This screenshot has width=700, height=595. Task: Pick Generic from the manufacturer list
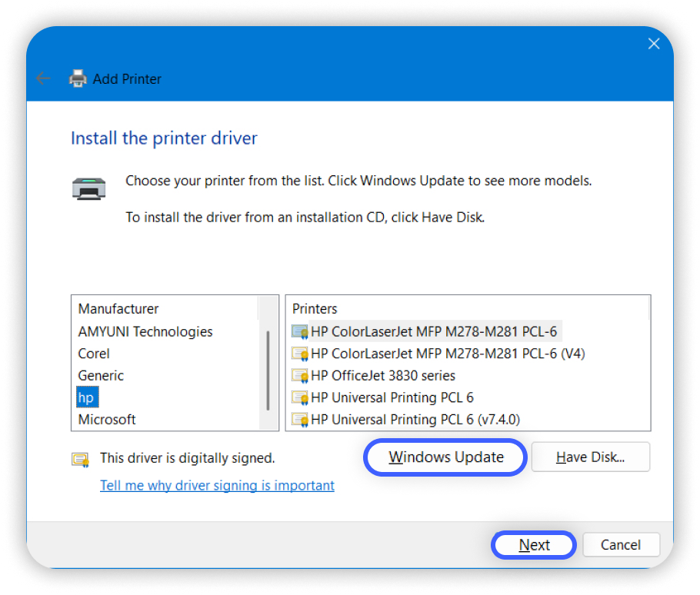101,375
